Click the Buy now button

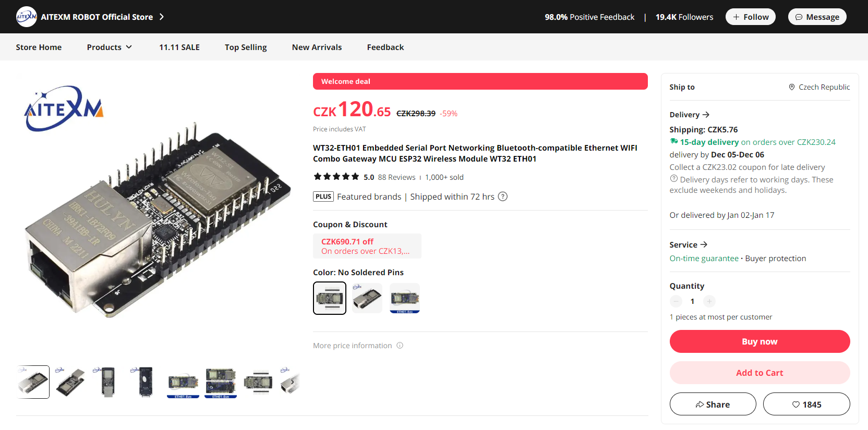[x=759, y=341]
